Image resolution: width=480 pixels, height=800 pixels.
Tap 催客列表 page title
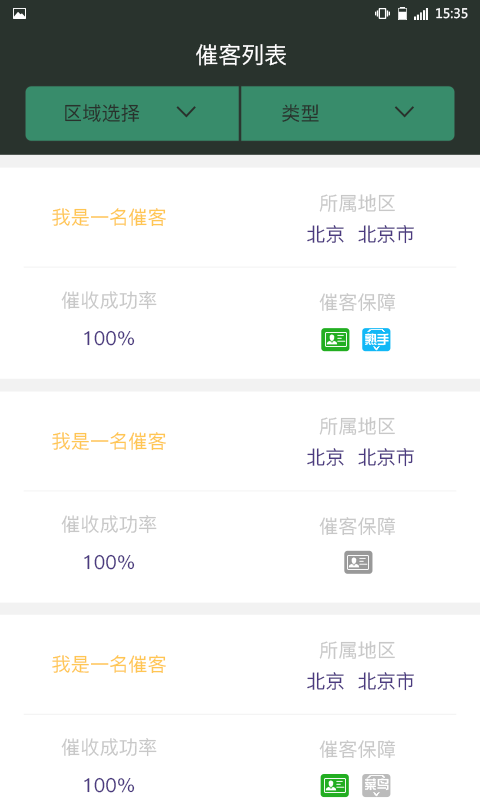coord(241,55)
